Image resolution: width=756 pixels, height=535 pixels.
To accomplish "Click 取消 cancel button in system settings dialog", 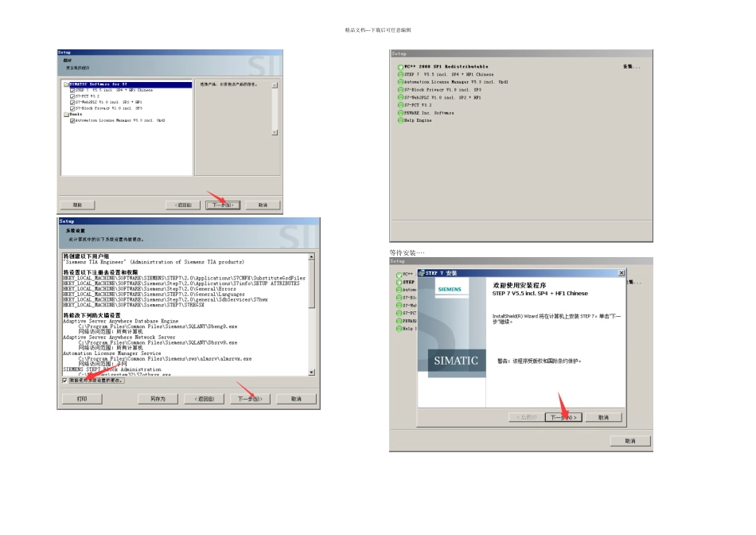I will coord(296,399).
